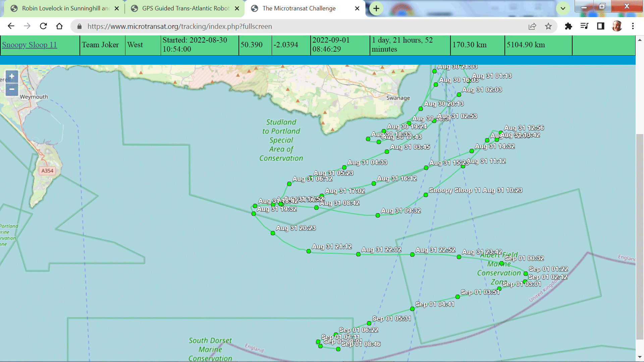Open the tab search dropdown chevron
The image size is (644, 362).
pyautogui.click(x=563, y=8)
